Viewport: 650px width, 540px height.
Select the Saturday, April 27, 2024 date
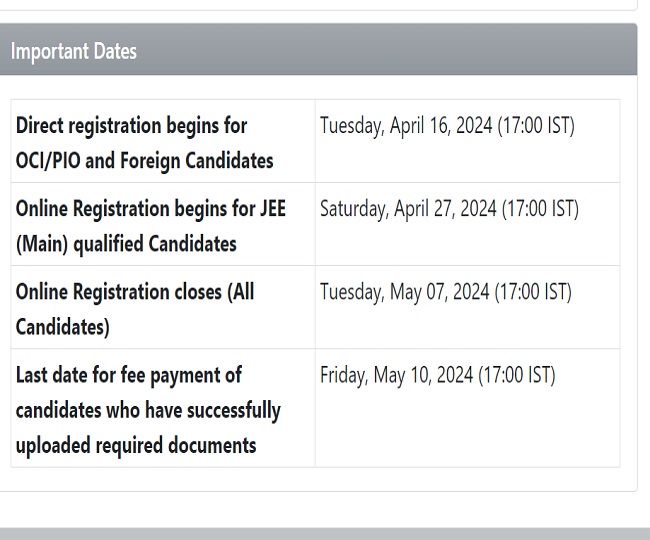pyautogui.click(x=408, y=209)
